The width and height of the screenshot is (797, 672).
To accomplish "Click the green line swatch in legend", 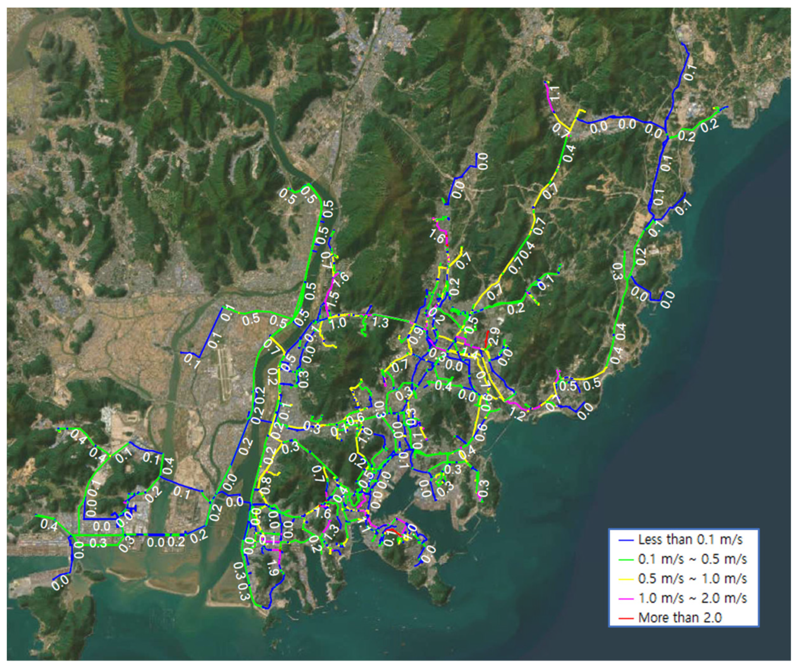I will pos(626,559).
